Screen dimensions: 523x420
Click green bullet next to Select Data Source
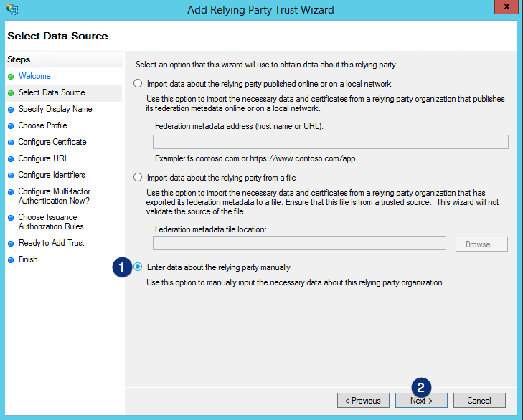click(x=11, y=93)
